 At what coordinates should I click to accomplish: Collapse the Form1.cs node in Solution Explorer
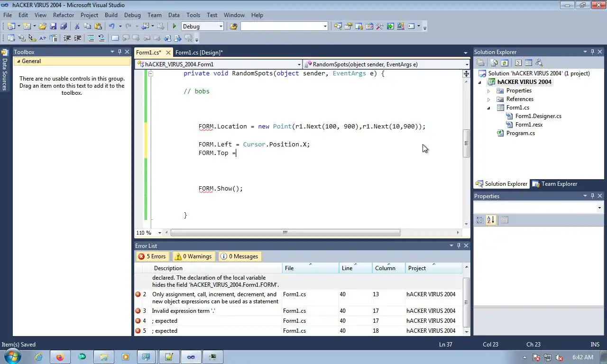489,108
